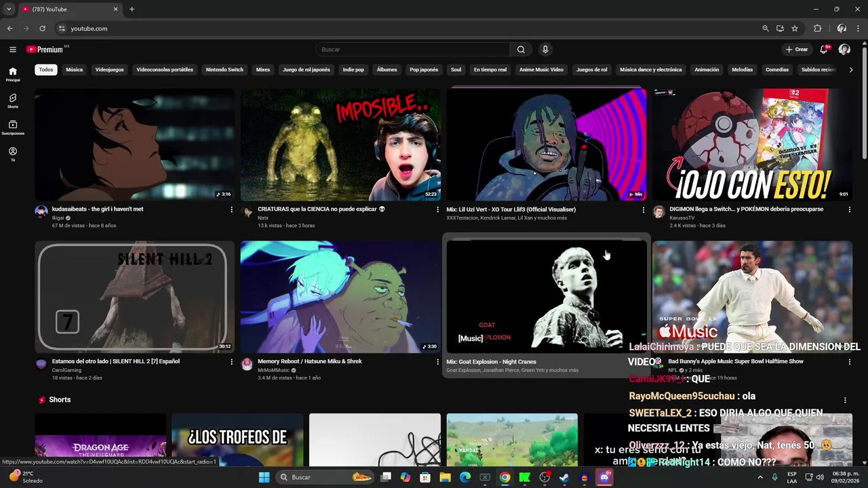868x488 pixels.
Task: Select the Nintendo Switch filter chip
Action: coord(224,70)
